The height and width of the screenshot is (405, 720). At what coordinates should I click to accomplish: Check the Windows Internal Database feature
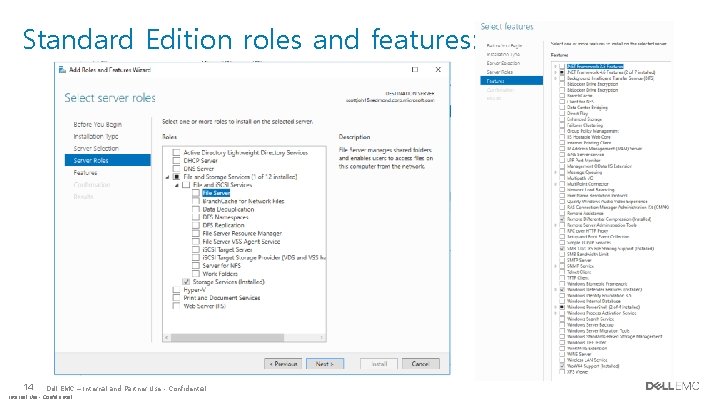[562, 301]
